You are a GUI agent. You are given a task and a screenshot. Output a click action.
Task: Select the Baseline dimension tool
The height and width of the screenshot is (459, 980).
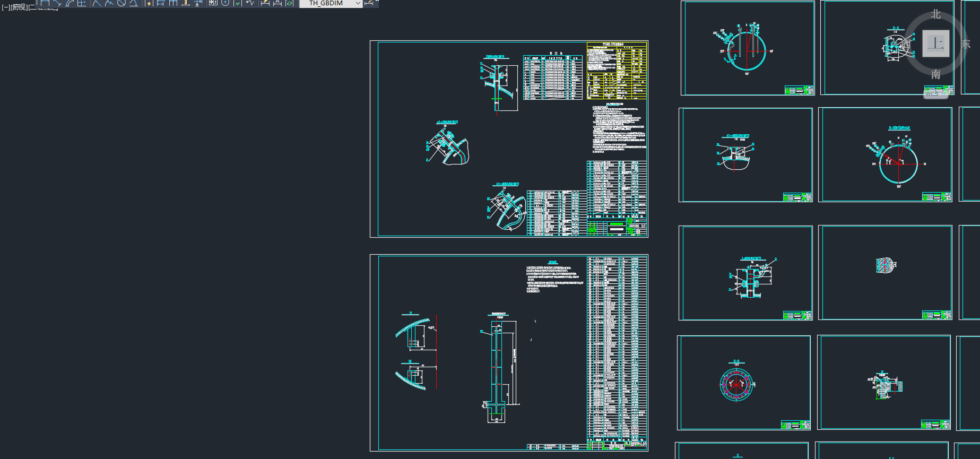[x=161, y=3]
